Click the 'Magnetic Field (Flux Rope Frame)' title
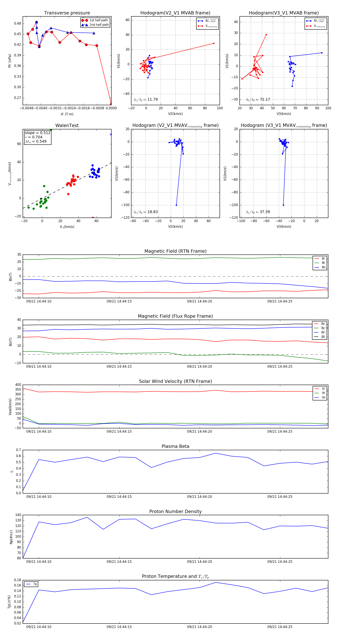This screenshot has width=351, height=644. (175, 316)
